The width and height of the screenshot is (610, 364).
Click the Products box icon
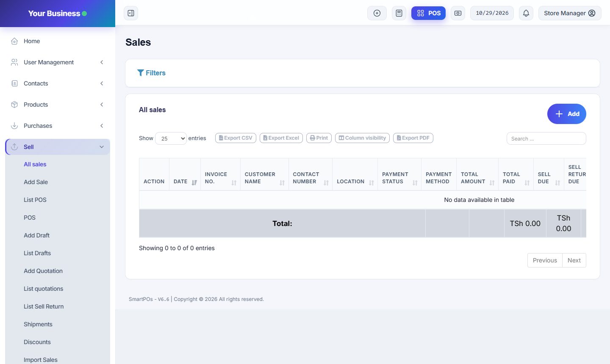click(x=14, y=105)
